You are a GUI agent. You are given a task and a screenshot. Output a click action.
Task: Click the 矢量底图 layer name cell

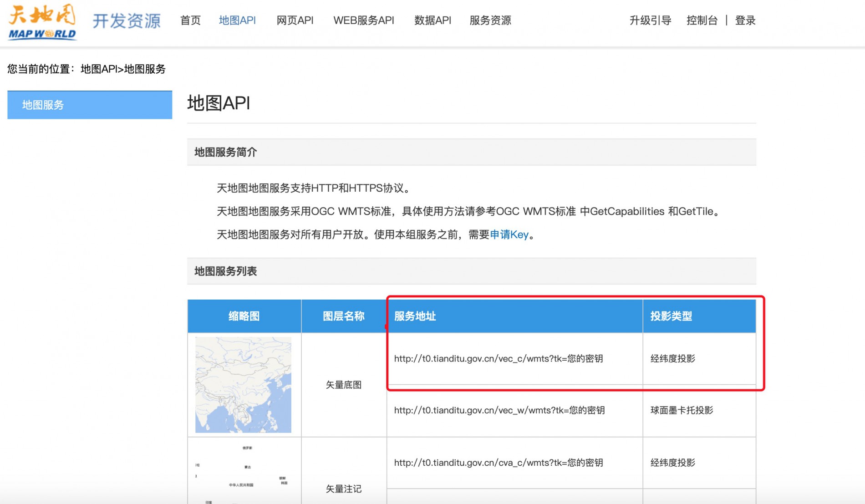point(344,385)
